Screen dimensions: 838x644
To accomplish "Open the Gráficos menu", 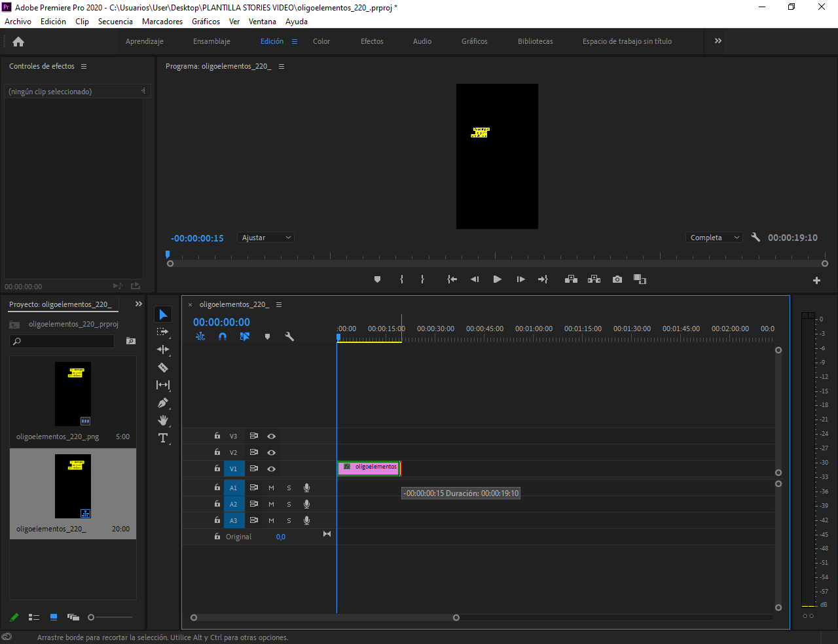I will pos(206,22).
